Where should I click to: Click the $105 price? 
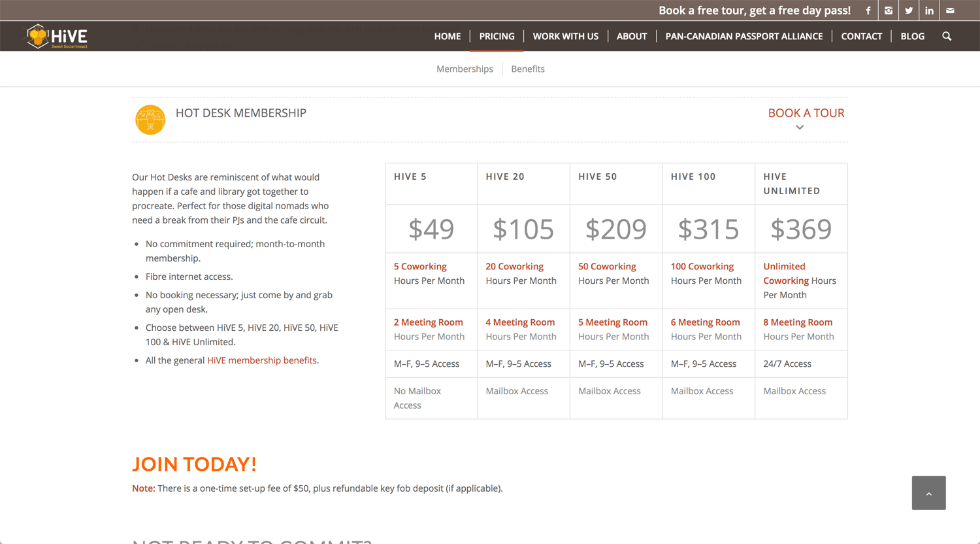click(x=523, y=229)
